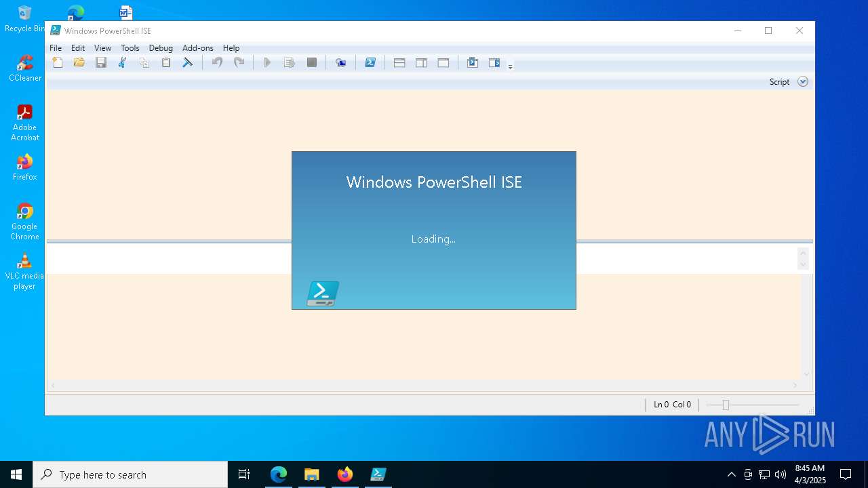The height and width of the screenshot is (488, 868).
Task: Click the horizontal scrollbar right arrow
Action: [x=795, y=386]
